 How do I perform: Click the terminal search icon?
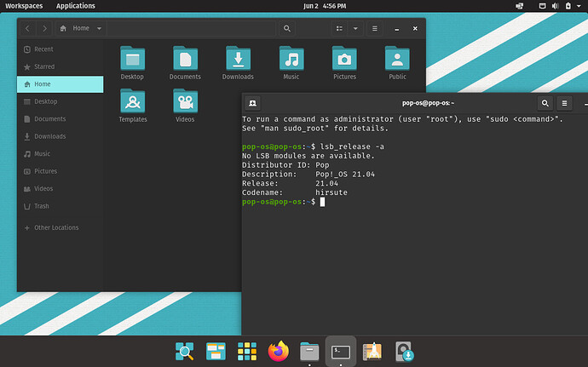[545, 103]
